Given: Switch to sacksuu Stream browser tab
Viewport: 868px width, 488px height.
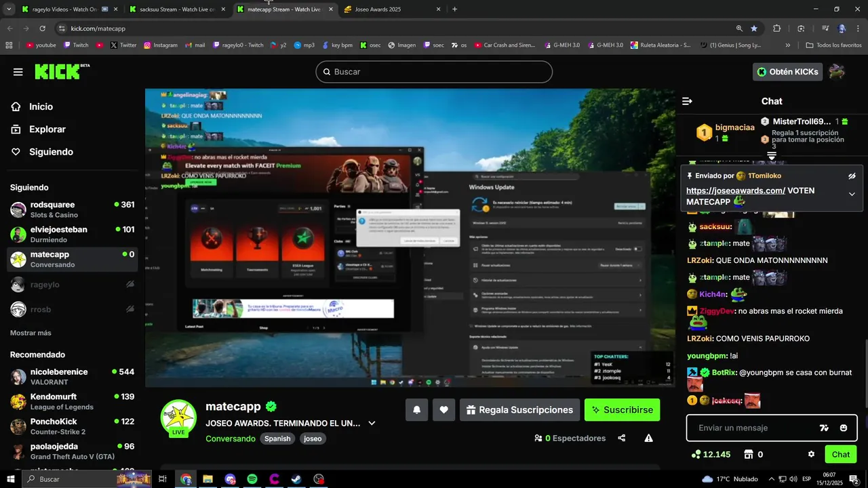Looking at the screenshot, I should pyautogui.click(x=176, y=9).
